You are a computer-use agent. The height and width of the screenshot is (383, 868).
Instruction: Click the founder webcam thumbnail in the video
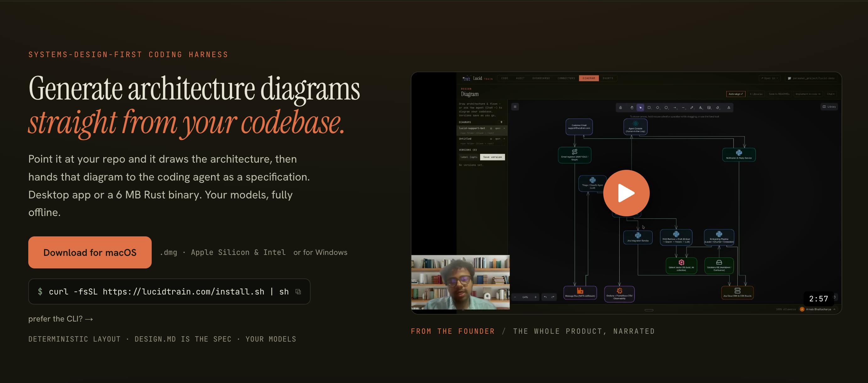(460, 282)
